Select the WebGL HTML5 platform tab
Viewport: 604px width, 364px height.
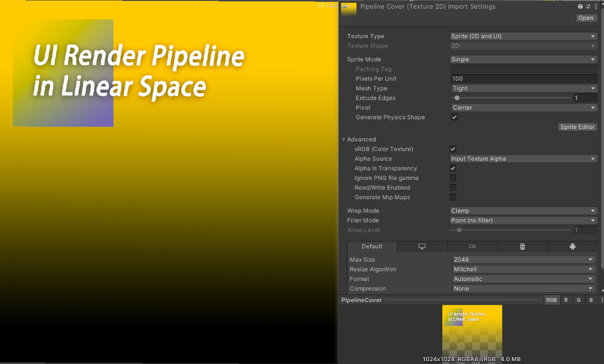522,246
